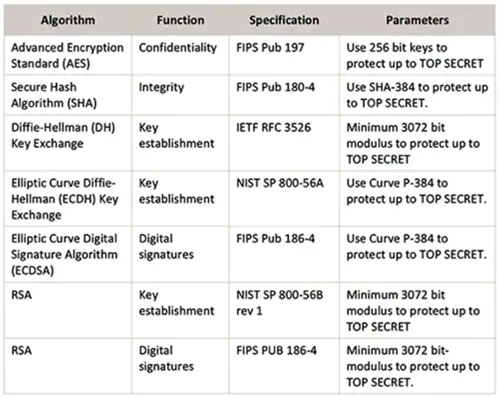This screenshot has width=500, height=397.
Task: Click the Specification column header
Action: 284,20
